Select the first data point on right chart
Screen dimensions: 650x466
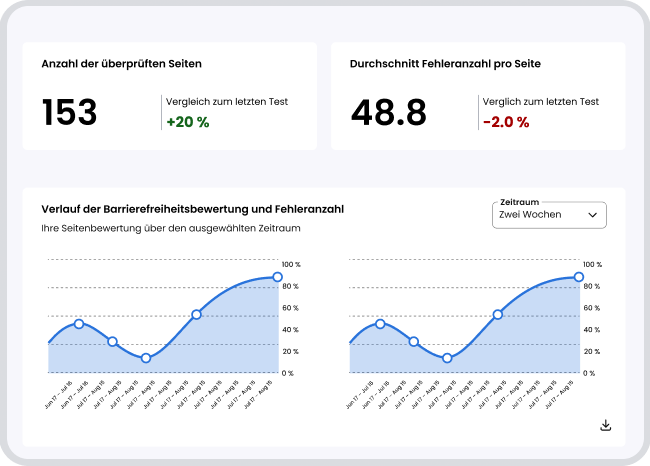(x=380, y=324)
